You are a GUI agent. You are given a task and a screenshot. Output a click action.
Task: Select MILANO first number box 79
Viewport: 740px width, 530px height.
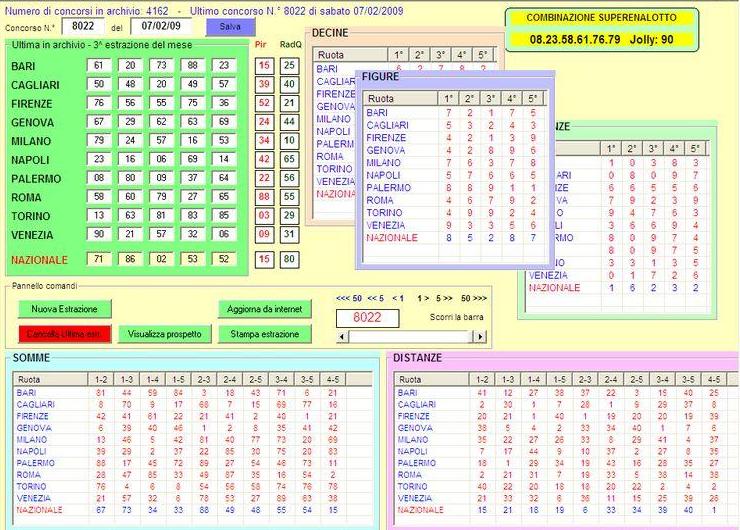coord(99,140)
